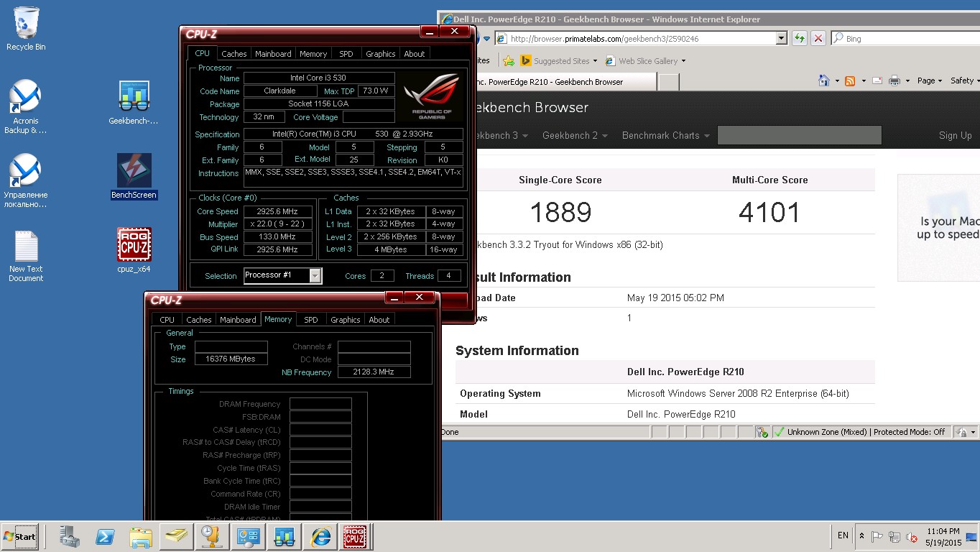
Task: Show hidden system tray icons
Action: click(x=862, y=536)
